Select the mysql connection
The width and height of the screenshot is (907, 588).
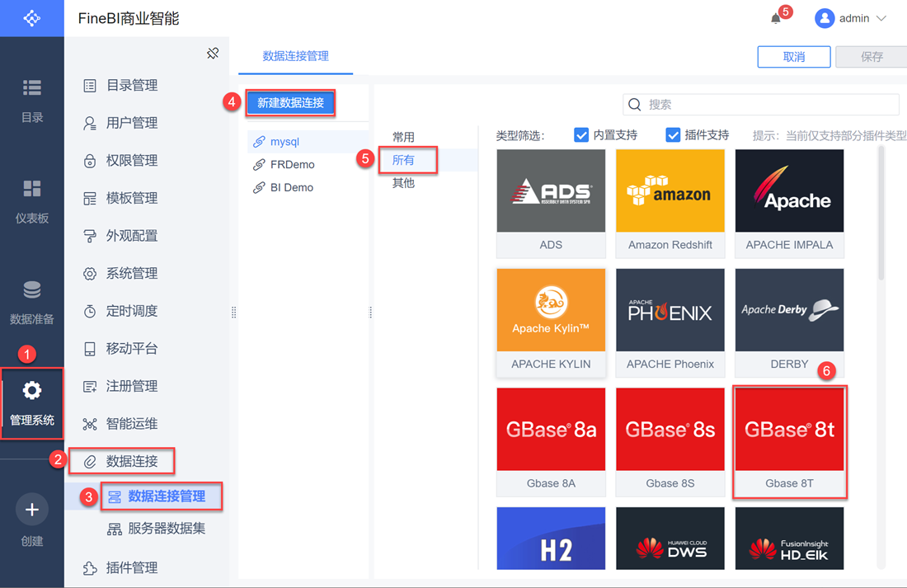(308, 142)
